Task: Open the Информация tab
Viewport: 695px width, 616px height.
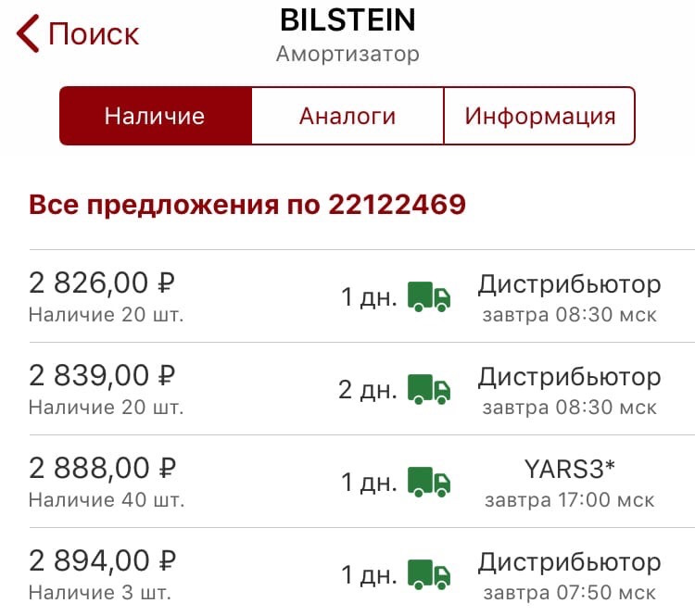Action: click(539, 116)
